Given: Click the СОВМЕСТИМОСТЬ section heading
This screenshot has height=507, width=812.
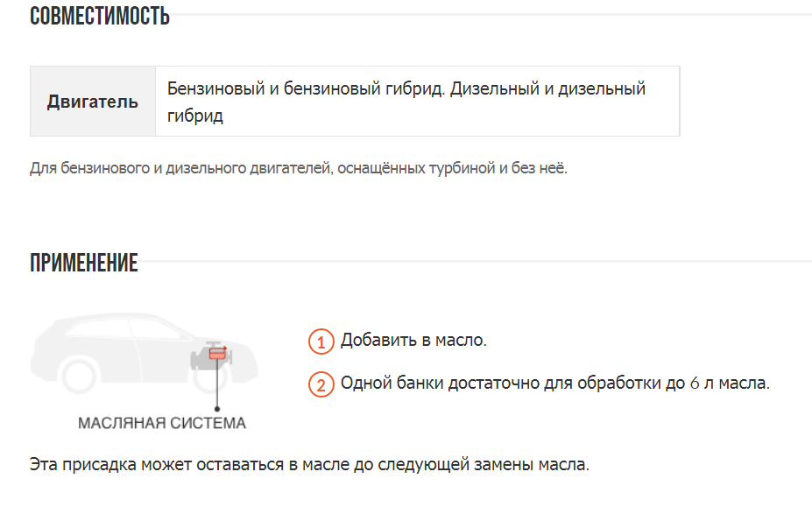Looking at the screenshot, I should pyautogui.click(x=100, y=16).
